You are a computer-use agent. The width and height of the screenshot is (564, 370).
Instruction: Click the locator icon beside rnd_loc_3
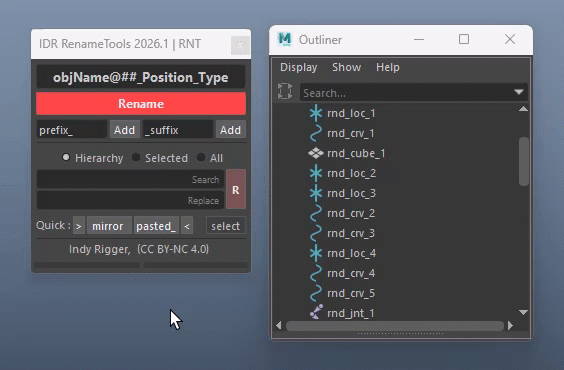316,193
